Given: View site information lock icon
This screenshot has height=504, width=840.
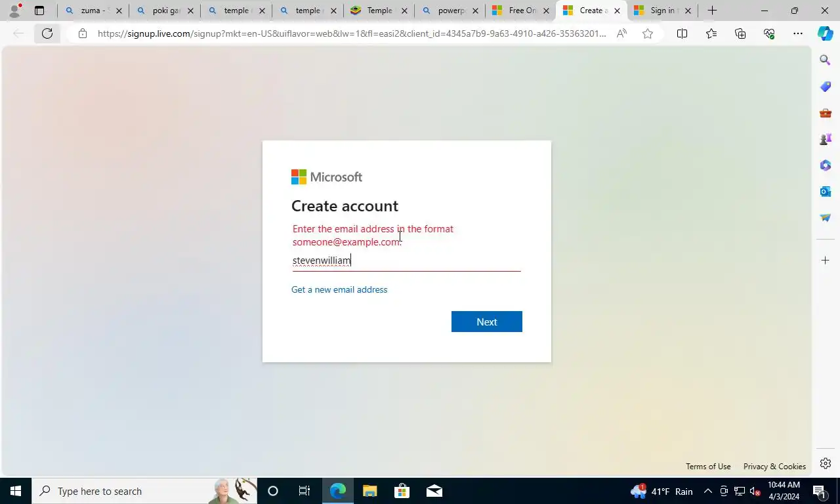Looking at the screenshot, I should [x=82, y=33].
